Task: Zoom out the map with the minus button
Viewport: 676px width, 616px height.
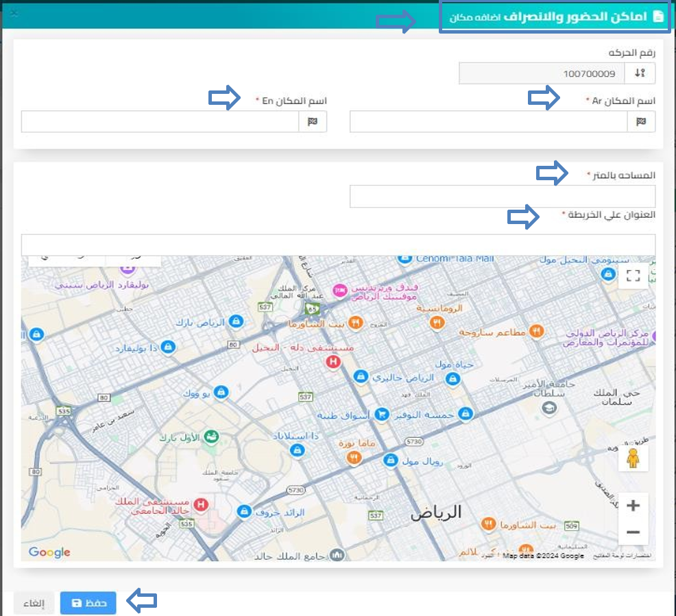Action: (x=633, y=532)
